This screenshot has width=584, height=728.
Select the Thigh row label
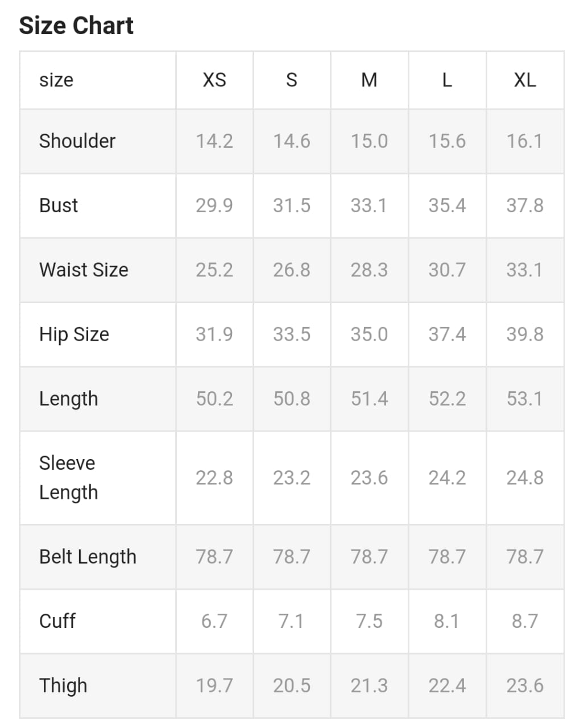coord(63,685)
